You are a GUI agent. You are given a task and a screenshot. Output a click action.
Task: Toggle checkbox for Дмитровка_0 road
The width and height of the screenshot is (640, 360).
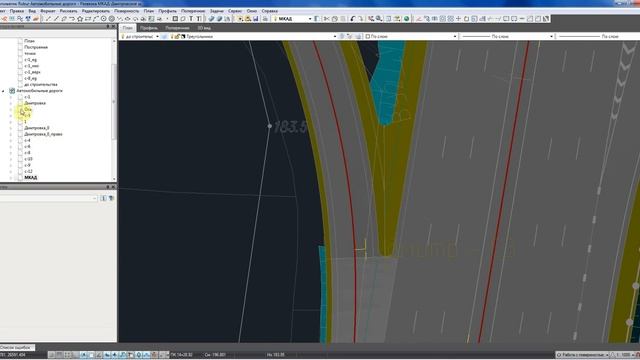(x=20, y=128)
